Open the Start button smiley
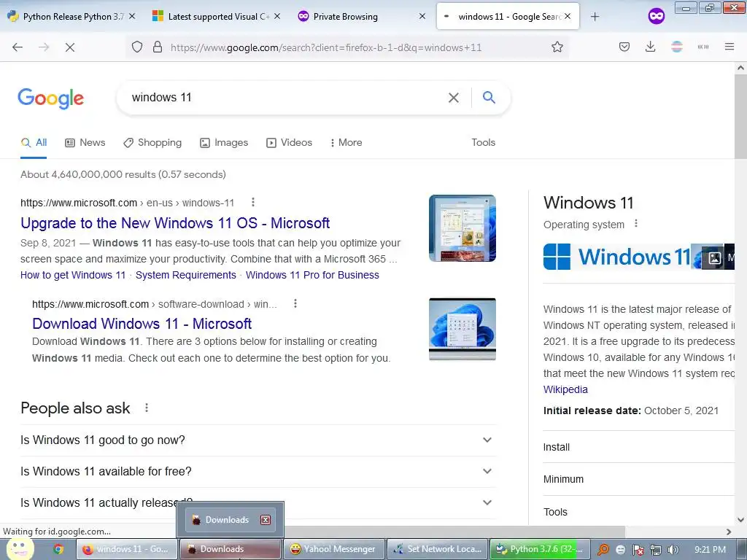The width and height of the screenshot is (747, 560). (20, 548)
